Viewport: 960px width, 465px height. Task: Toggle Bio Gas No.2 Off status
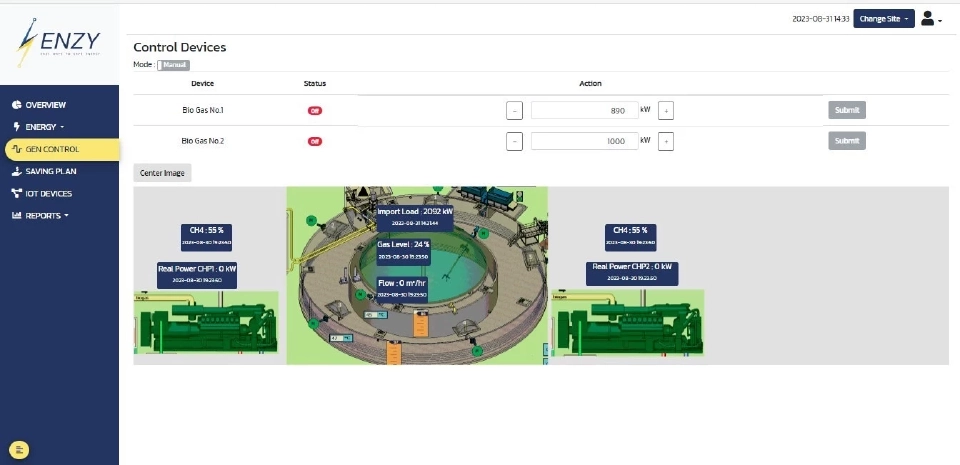[314, 141]
